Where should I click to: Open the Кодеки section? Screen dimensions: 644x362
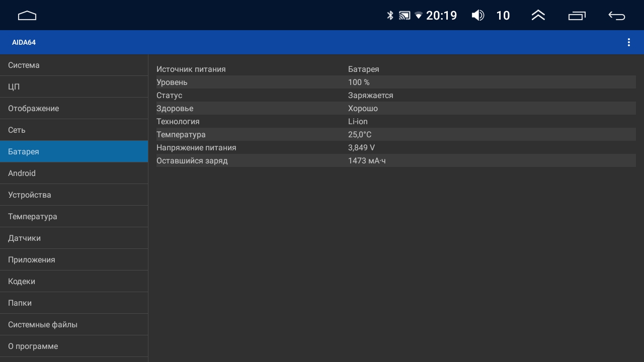pyautogui.click(x=74, y=282)
